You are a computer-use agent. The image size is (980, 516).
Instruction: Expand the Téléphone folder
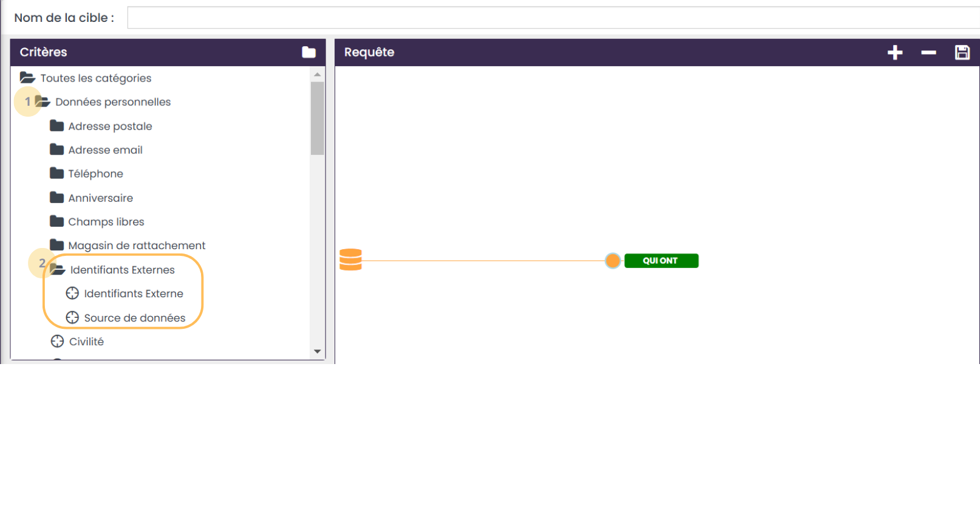tap(57, 173)
